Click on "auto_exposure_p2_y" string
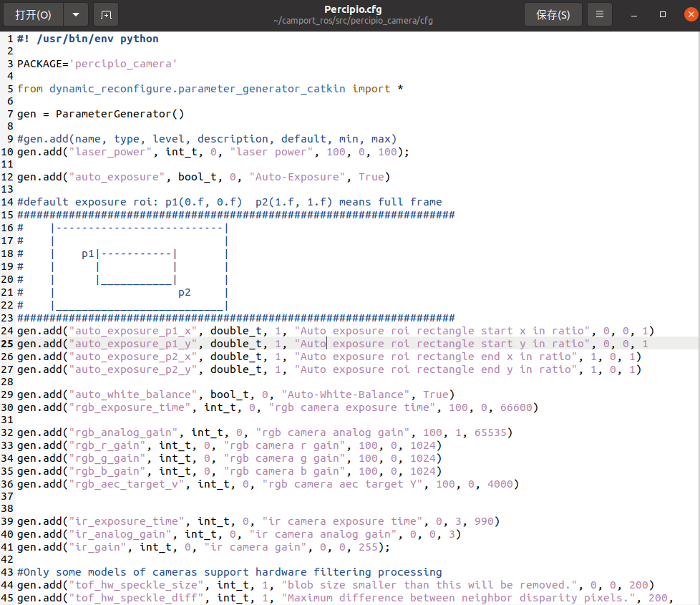This screenshot has width=700, height=605. coord(133,369)
